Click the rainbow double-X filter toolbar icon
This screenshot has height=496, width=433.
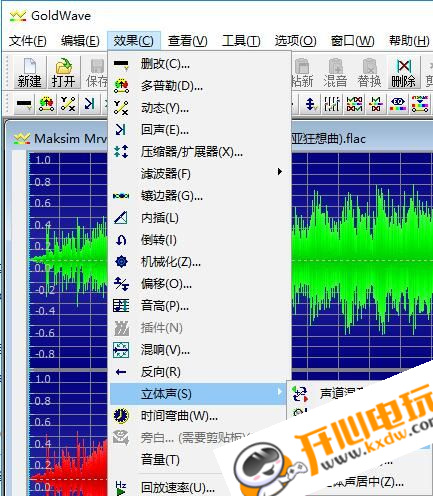pyautogui.click(x=354, y=104)
